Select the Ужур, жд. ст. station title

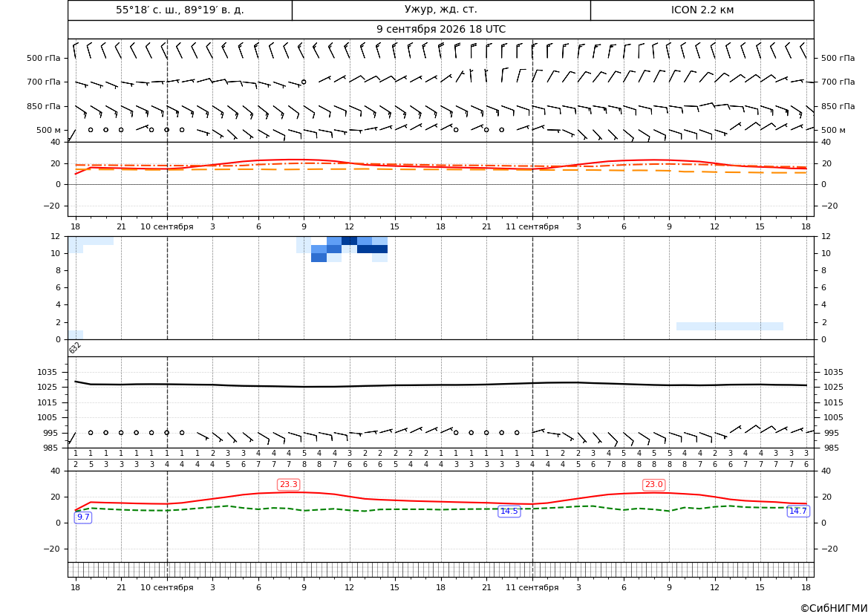coord(440,10)
